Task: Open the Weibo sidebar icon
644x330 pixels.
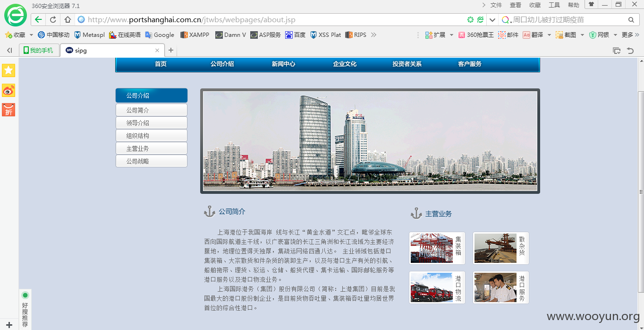Action: (x=8, y=90)
